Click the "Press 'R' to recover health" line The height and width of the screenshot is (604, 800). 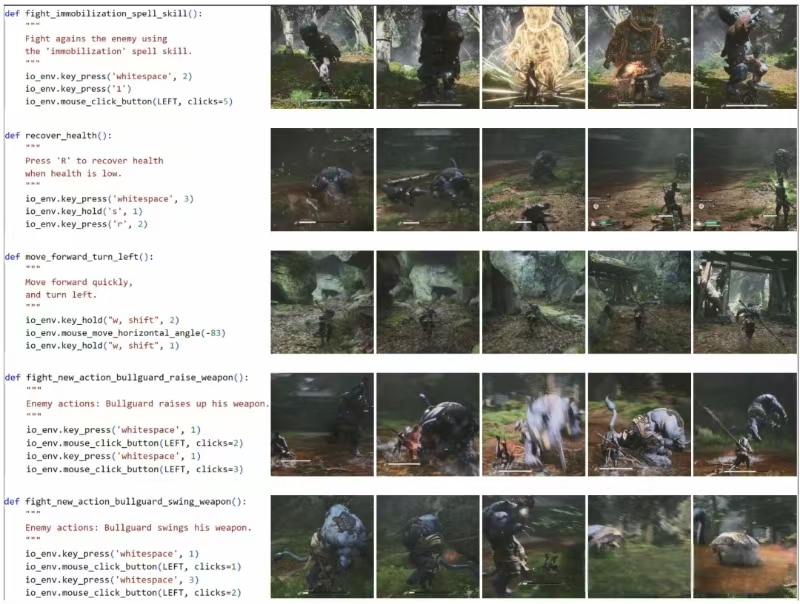pos(94,161)
